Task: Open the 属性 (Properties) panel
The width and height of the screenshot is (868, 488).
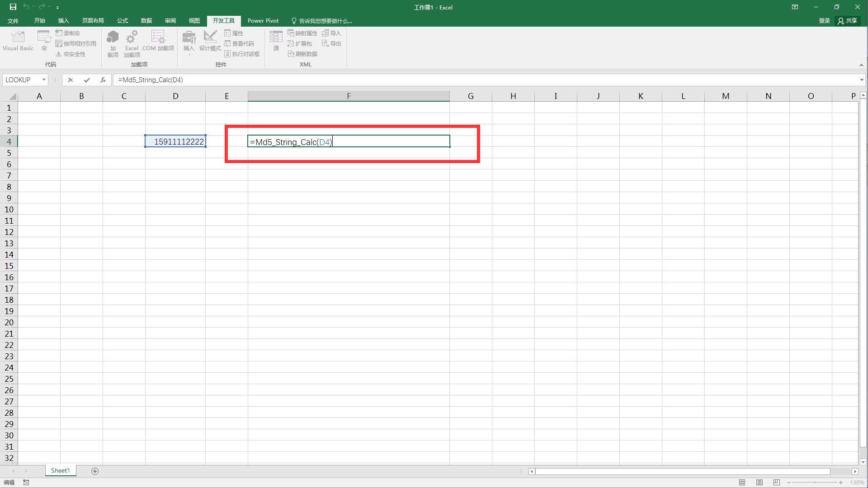Action: [234, 33]
